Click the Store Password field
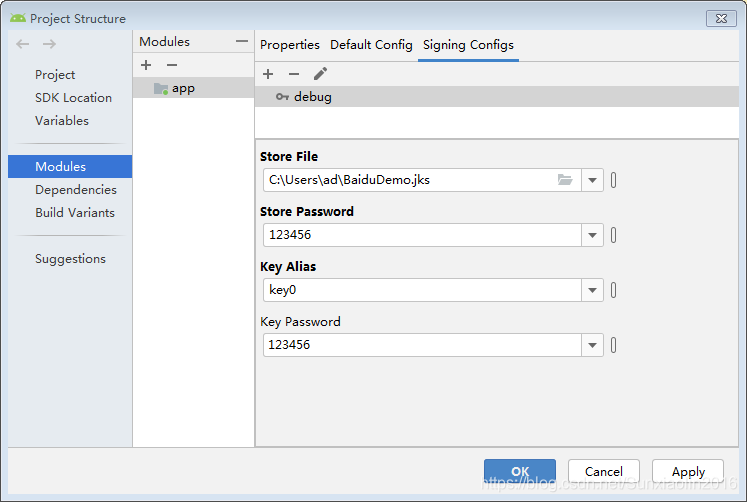Viewport: 747px width, 502px height. pos(422,235)
